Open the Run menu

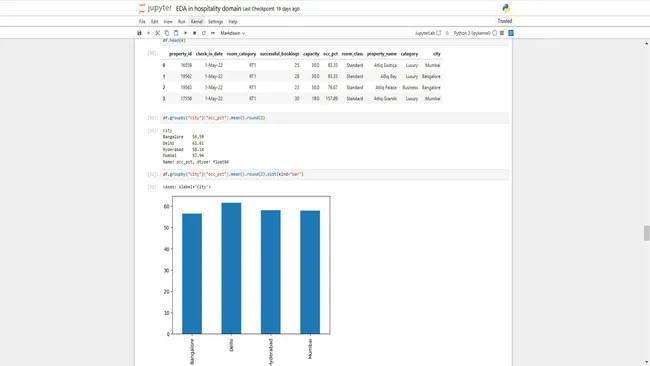(182, 22)
